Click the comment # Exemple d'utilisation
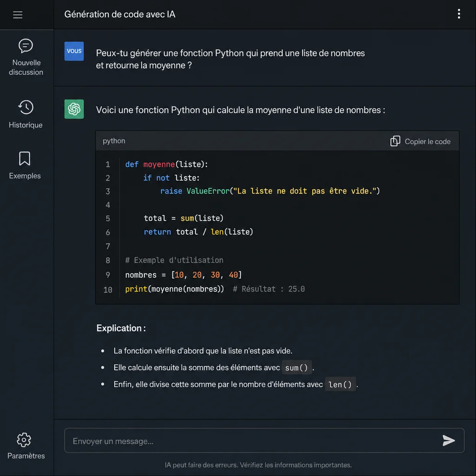This screenshot has width=476, height=476. click(x=174, y=260)
